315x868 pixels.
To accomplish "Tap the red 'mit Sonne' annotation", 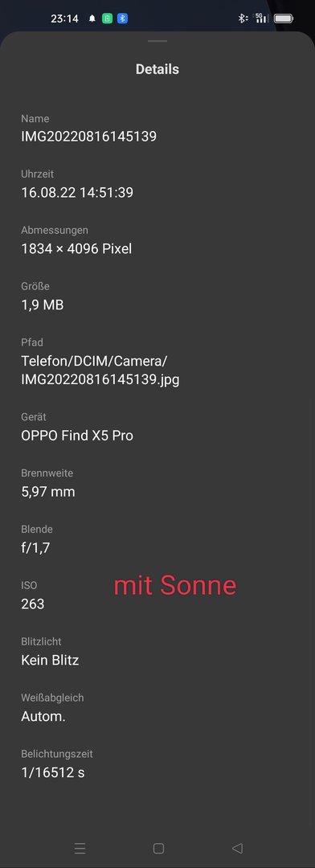I will pos(175,586).
